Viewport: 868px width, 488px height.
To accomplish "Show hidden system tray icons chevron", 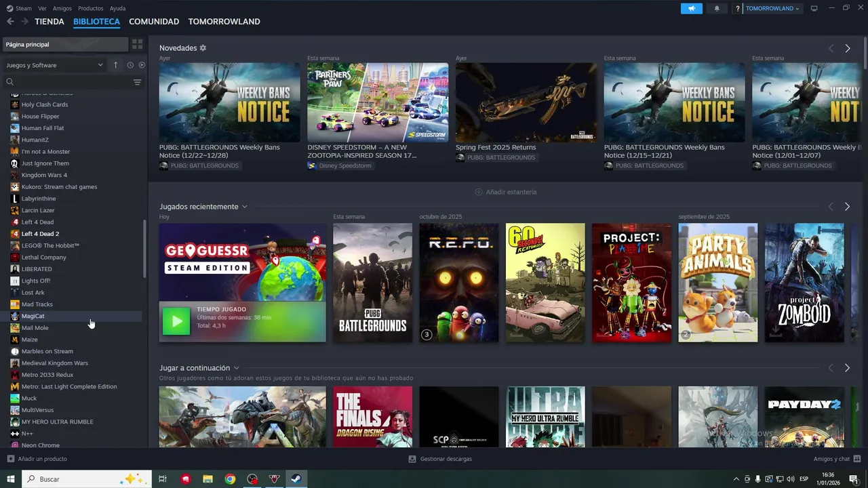I will 736,479.
